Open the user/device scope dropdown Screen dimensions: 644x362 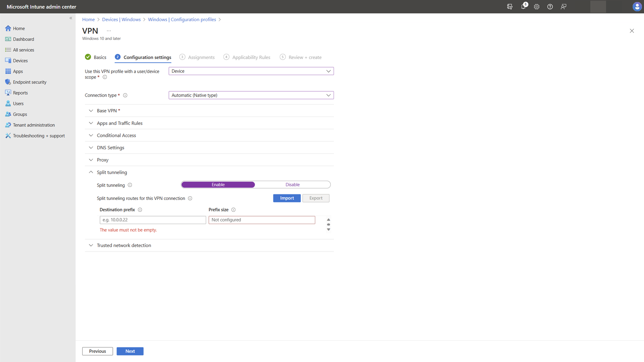click(251, 71)
